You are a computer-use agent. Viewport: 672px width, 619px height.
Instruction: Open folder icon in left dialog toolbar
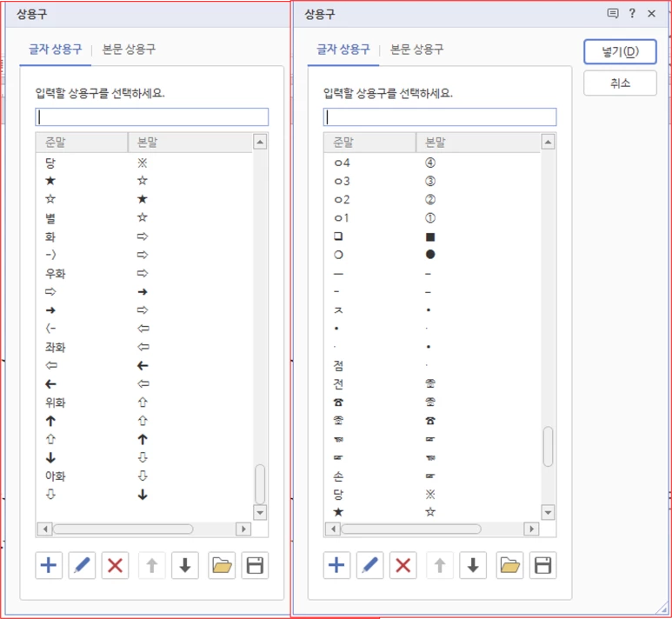coord(222,565)
